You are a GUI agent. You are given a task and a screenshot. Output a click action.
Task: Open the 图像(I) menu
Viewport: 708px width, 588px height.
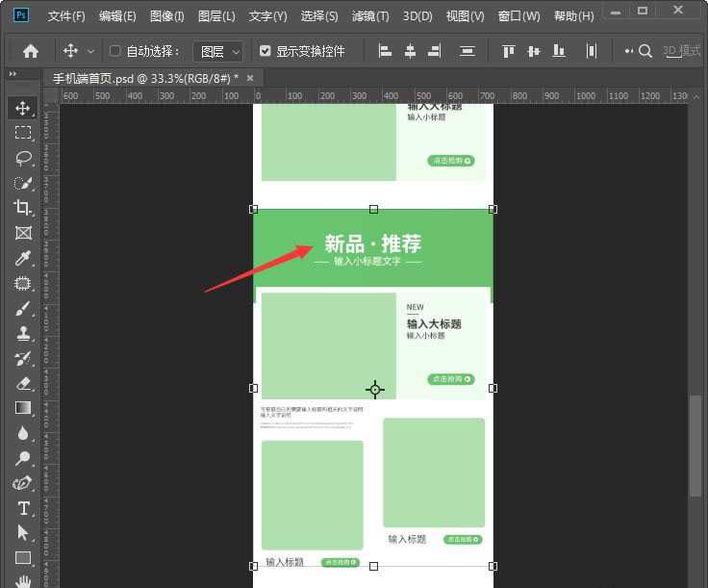(166, 16)
